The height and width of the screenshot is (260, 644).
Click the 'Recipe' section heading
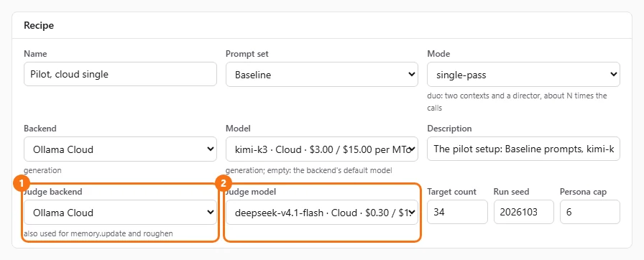pos(39,25)
